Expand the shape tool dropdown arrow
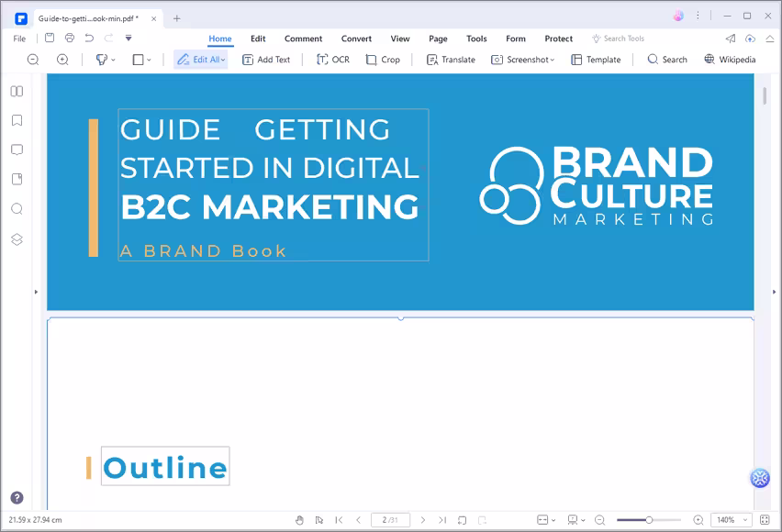This screenshot has height=532, width=782. click(x=149, y=60)
